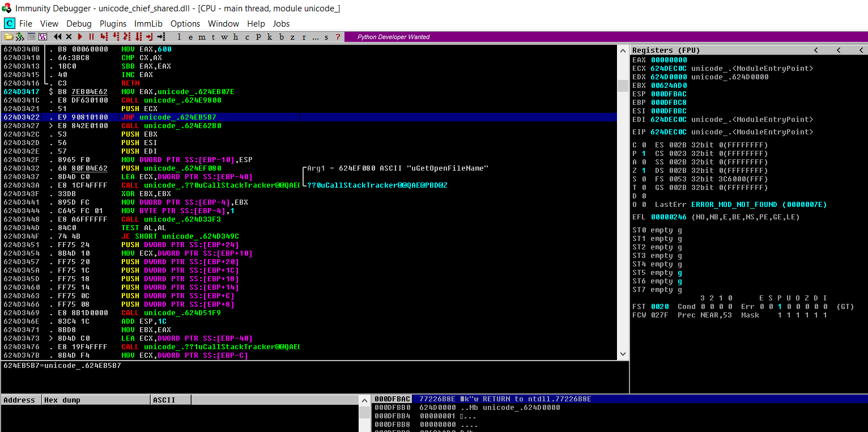This screenshot has width=868, height=432.
Task: Open the View menu
Action: coord(49,24)
